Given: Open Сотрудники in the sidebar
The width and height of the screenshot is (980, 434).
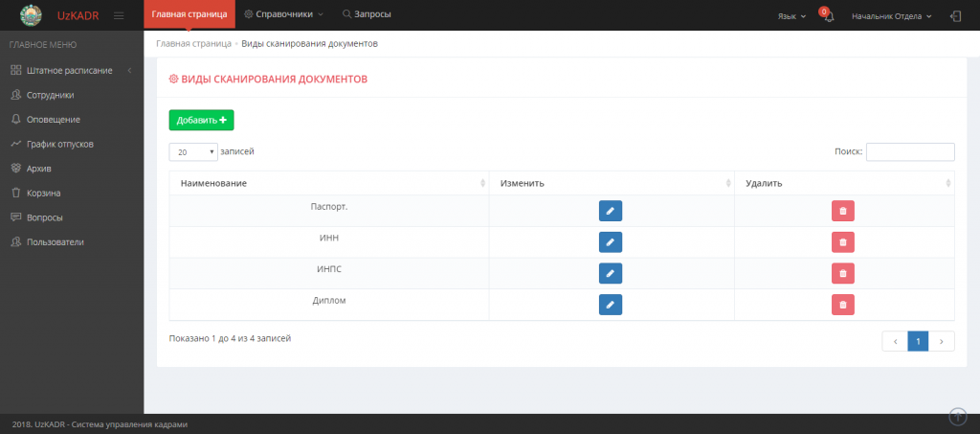Looking at the screenshot, I should tap(49, 95).
